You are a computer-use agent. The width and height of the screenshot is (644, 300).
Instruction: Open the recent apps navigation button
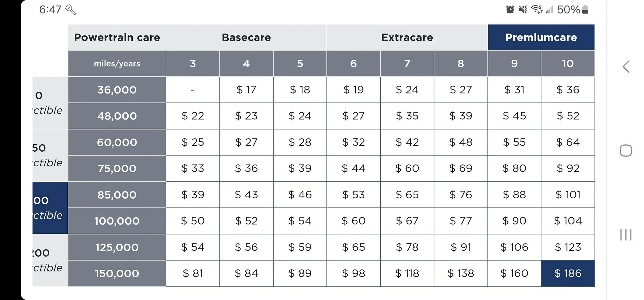626,234
